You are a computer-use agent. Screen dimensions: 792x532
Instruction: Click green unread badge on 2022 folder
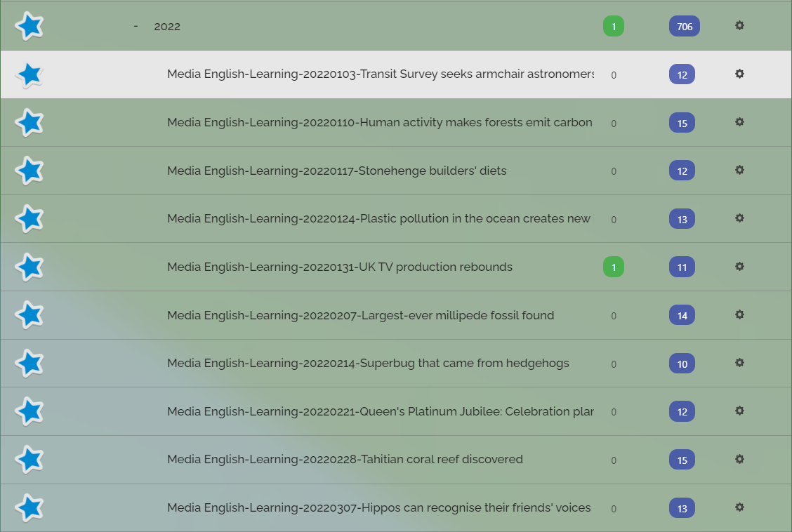(614, 26)
